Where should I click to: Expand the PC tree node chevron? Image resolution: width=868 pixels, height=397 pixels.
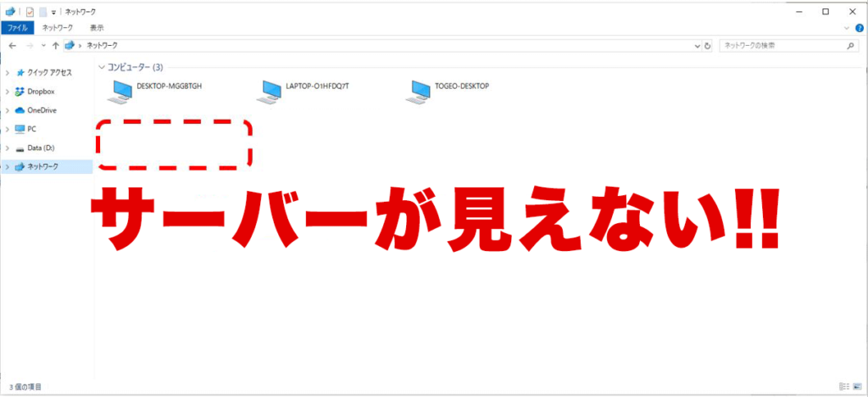[7, 129]
